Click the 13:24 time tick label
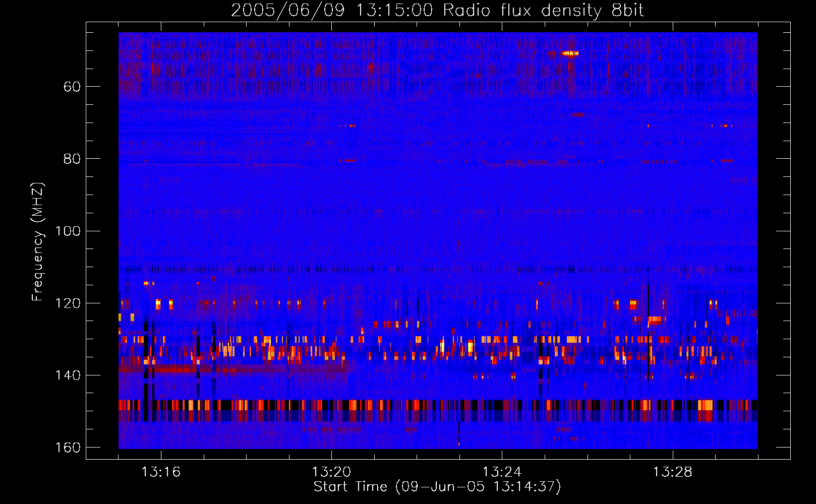The width and height of the screenshot is (816, 504). [x=502, y=472]
